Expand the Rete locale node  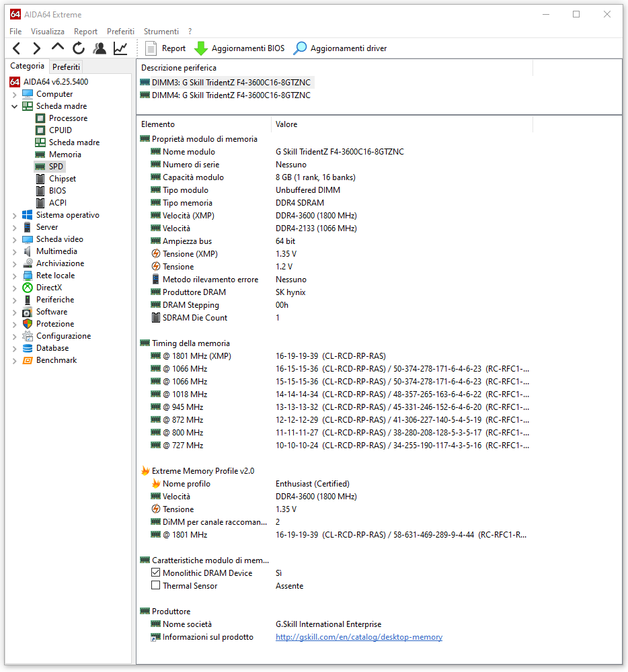coord(15,276)
